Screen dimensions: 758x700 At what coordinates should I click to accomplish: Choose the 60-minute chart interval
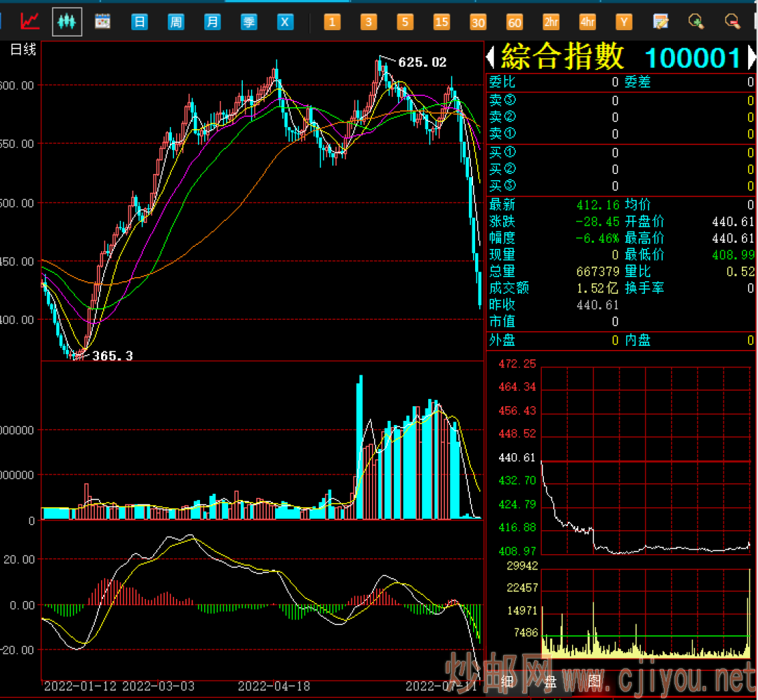coord(514,22)
